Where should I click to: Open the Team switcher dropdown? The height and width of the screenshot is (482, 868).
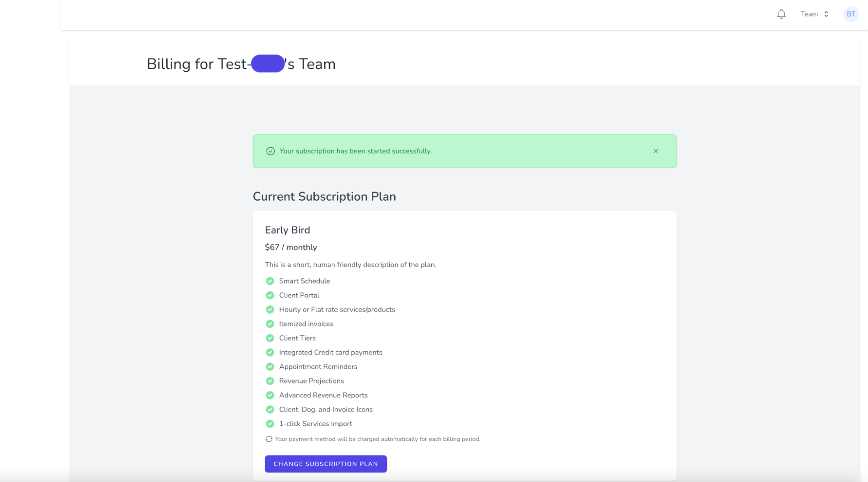[x=815, y=14]
